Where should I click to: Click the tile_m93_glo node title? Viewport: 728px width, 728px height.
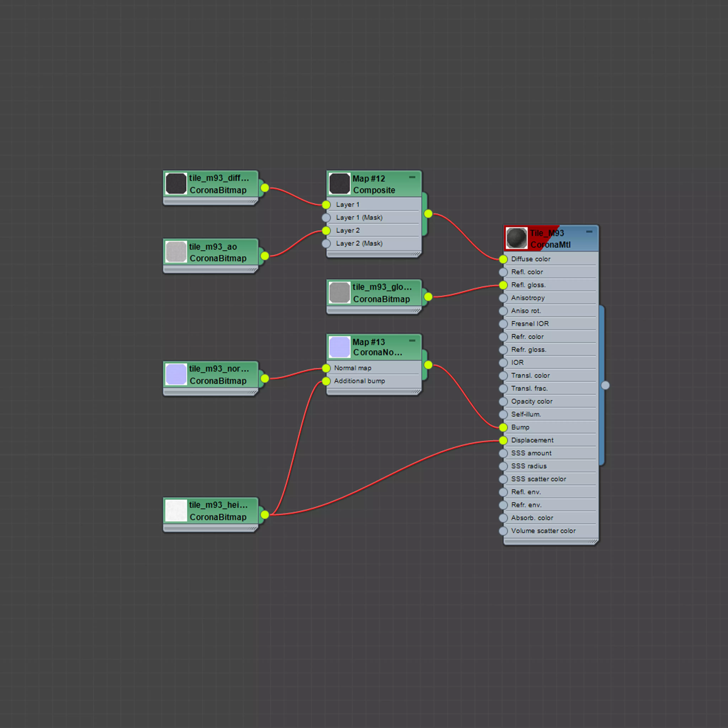click(381, 287)
